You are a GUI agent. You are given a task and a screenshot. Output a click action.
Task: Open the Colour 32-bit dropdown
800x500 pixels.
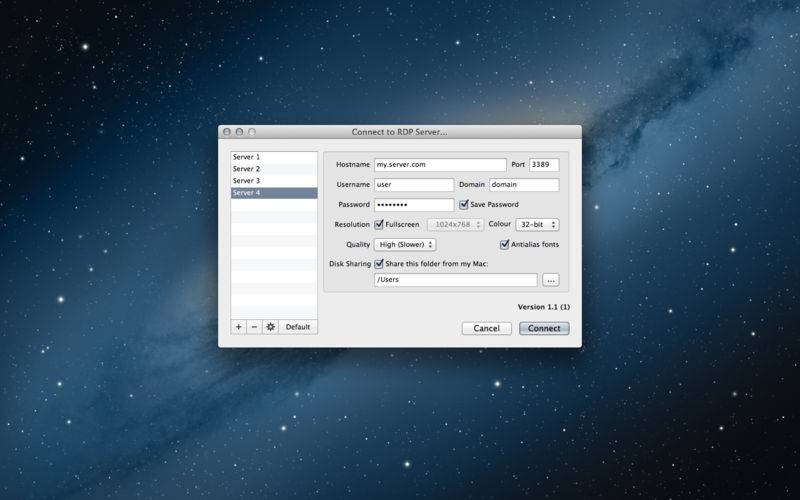[538, 224]
